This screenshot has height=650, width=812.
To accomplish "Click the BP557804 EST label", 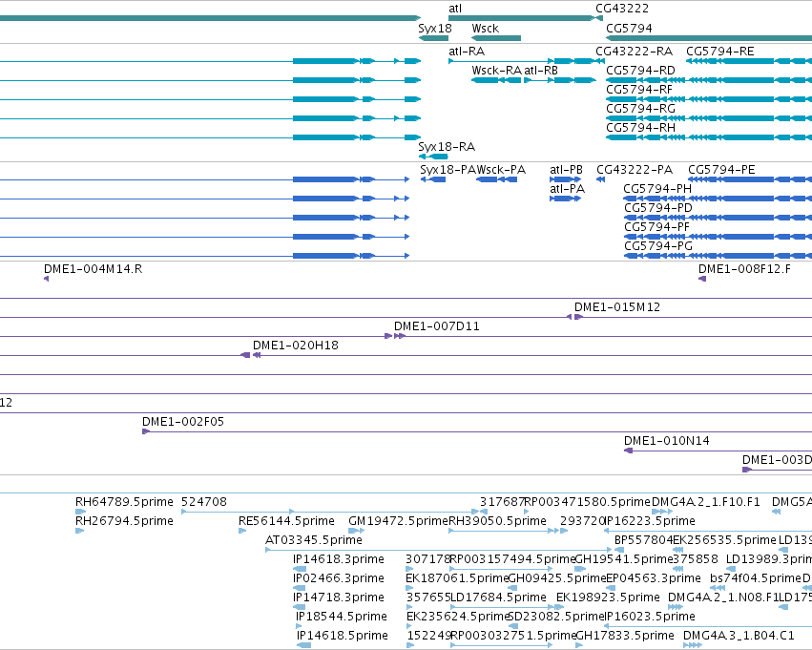I will point(643,540).
